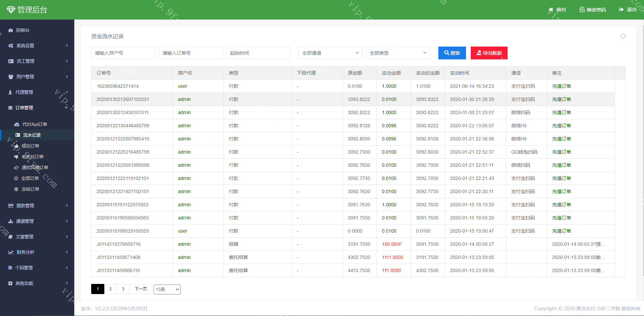Click the refresh icon in the panel header
Image resolution: width=644 pixels, height=316 pixels.
click(623, 36)
